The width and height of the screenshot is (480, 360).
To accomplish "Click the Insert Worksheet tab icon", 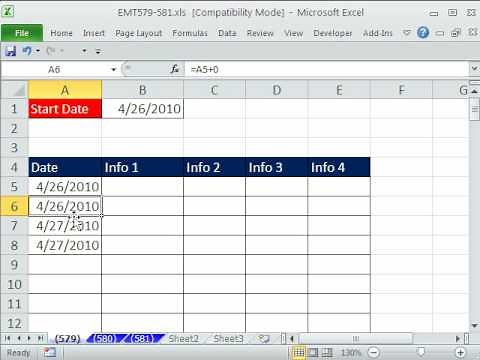I will coord(264,339).
